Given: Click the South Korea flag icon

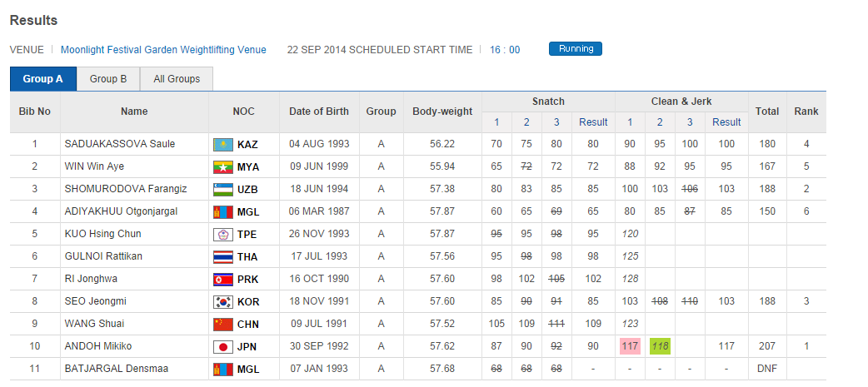Looking at the screenshot, I should coord(222,302).
